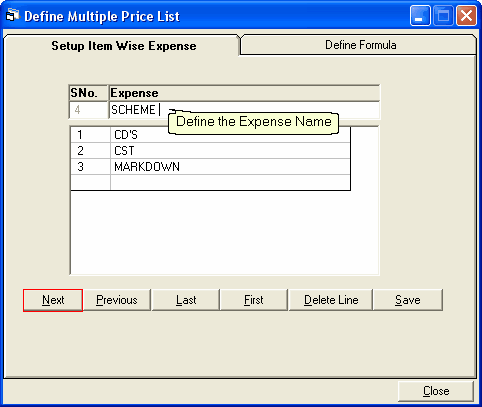
Task: Click the application icon in title bar
Action: [x=13, y=16]
